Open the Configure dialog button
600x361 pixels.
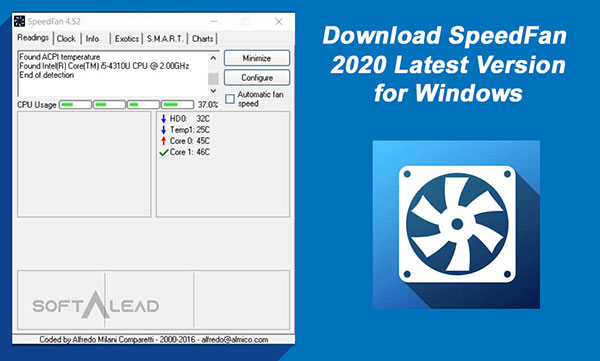[257, 78]
